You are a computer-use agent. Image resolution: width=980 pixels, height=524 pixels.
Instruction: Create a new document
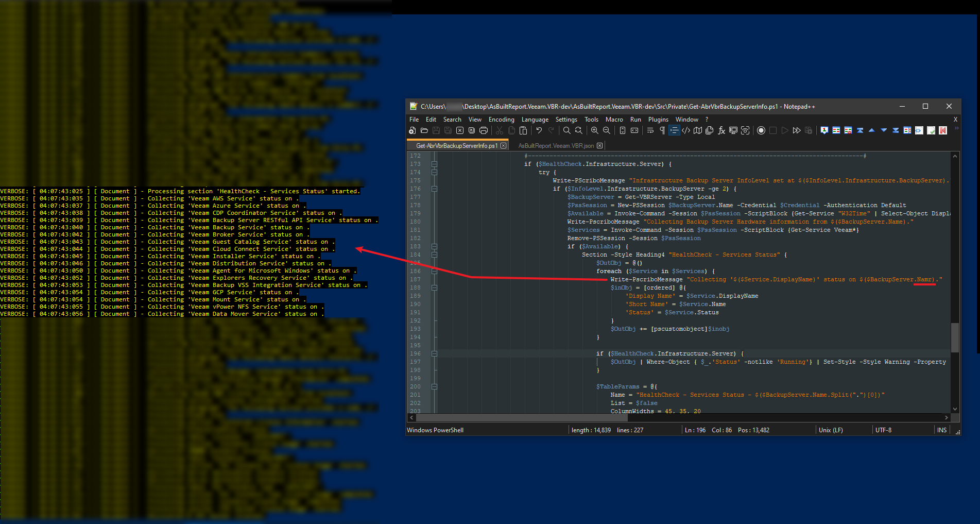[x=412, y=130]
